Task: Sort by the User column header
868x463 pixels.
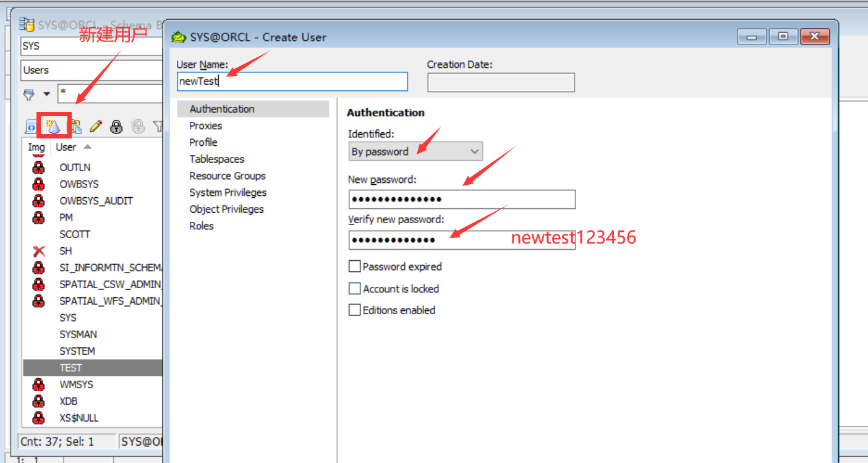Action: pos(74,147)
